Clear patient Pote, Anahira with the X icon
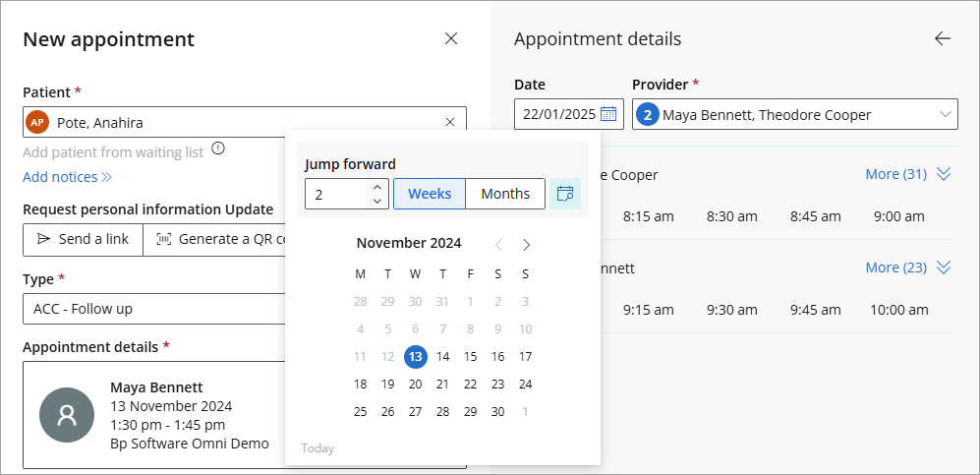Image resolution: width=980 pixels, height=475 pixels. 450,122
